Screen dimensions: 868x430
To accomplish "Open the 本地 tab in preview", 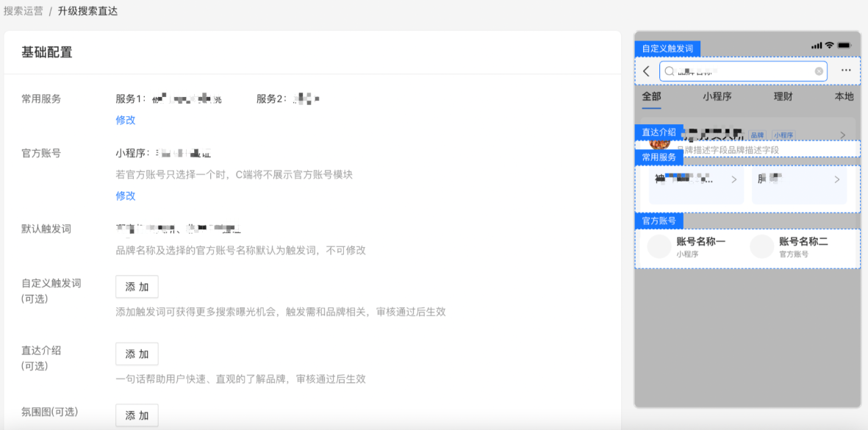I will click(x=844, y=96).
